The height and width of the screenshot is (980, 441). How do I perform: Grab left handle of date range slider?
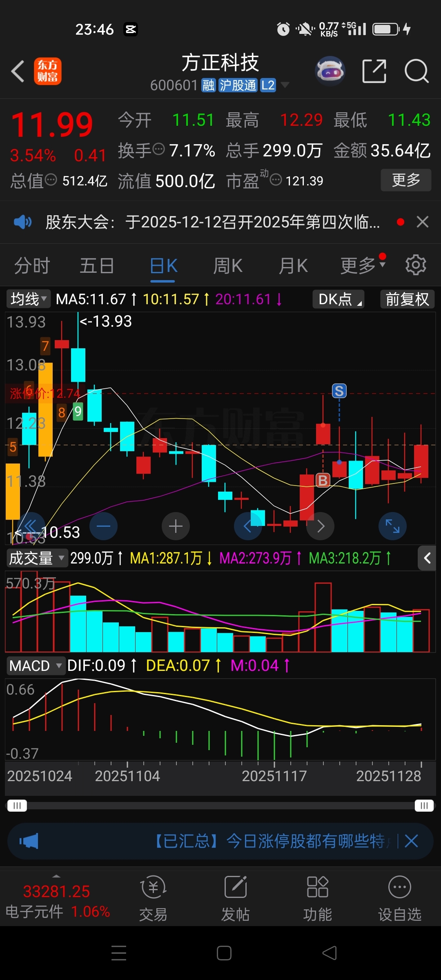click(17, 806)
